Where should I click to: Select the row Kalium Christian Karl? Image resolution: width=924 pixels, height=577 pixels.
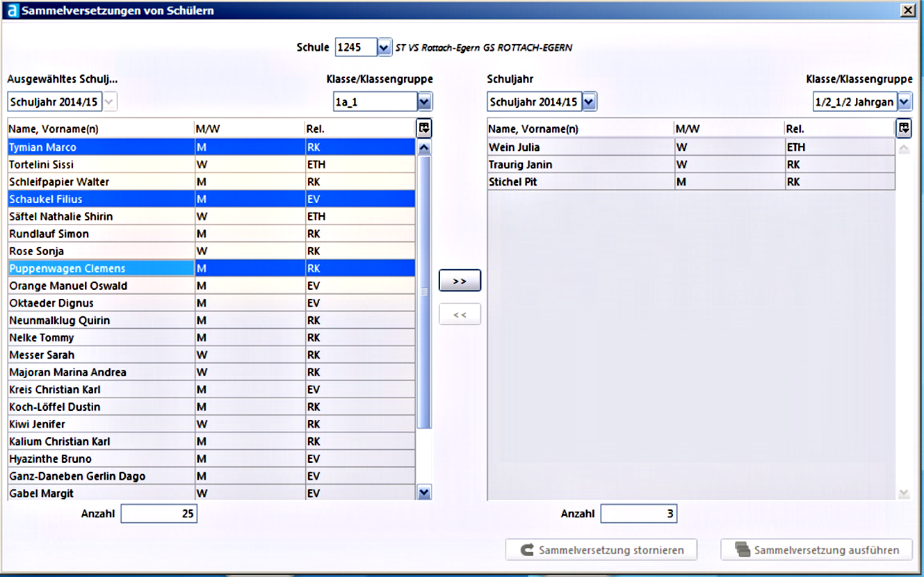[211, 441]
